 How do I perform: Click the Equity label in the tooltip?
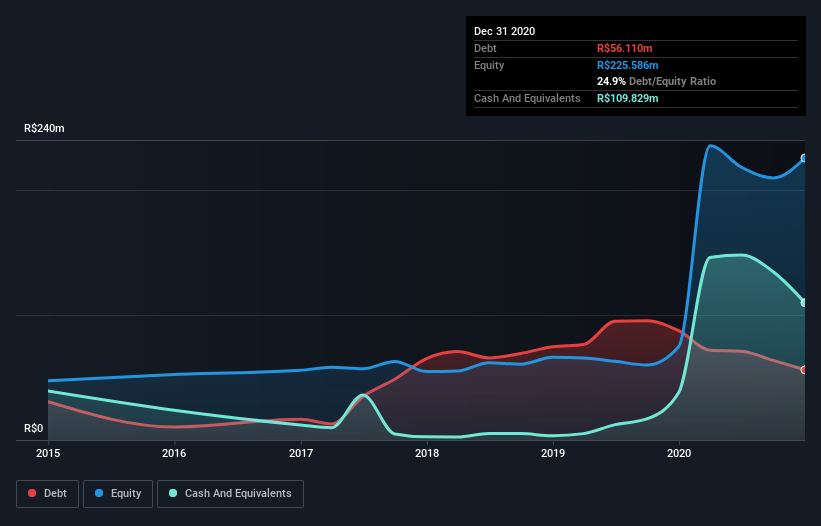pyautogui.click(x=489, y=65)
